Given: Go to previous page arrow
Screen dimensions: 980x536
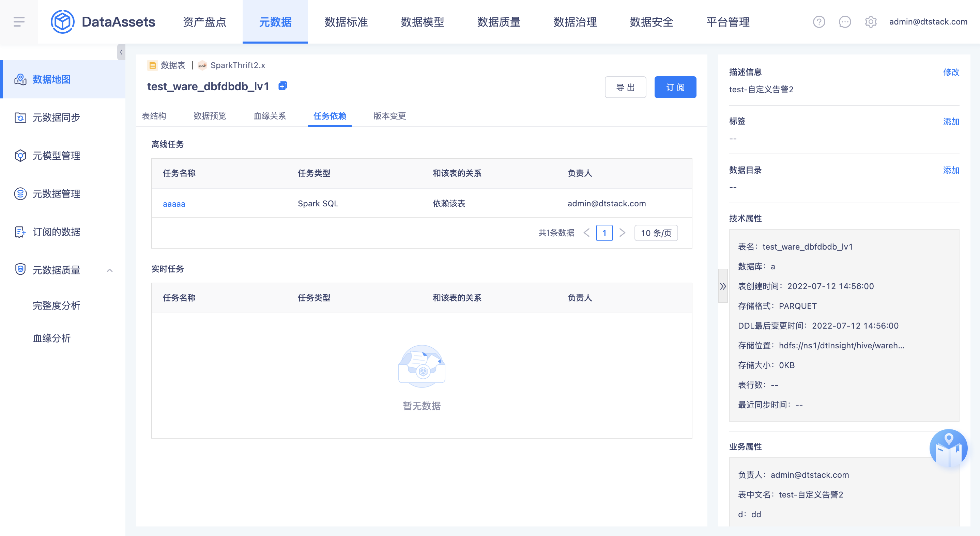Looking at the screenshot, I should 586,233.
